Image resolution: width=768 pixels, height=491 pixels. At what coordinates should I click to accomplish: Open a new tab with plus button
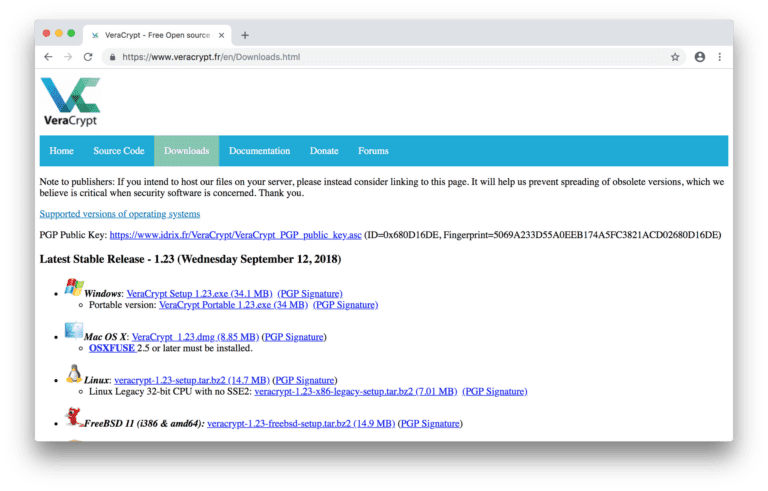(245, 35)
